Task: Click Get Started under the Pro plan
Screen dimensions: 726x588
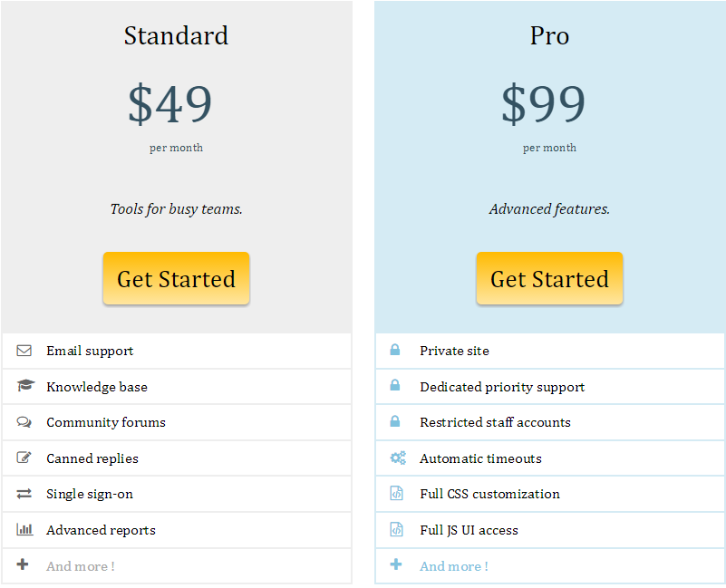Action: point(549,278)
